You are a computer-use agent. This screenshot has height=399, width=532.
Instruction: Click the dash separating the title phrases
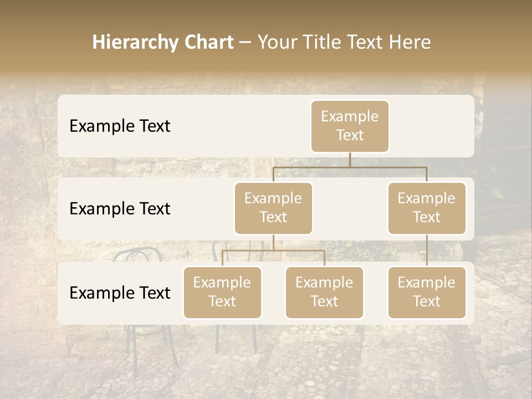pyautogui.click(x=245, y=43)
